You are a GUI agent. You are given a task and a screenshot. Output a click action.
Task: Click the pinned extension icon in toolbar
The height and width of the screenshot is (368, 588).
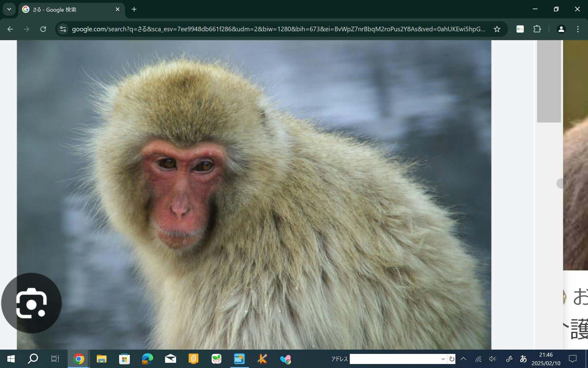point(520,29)
